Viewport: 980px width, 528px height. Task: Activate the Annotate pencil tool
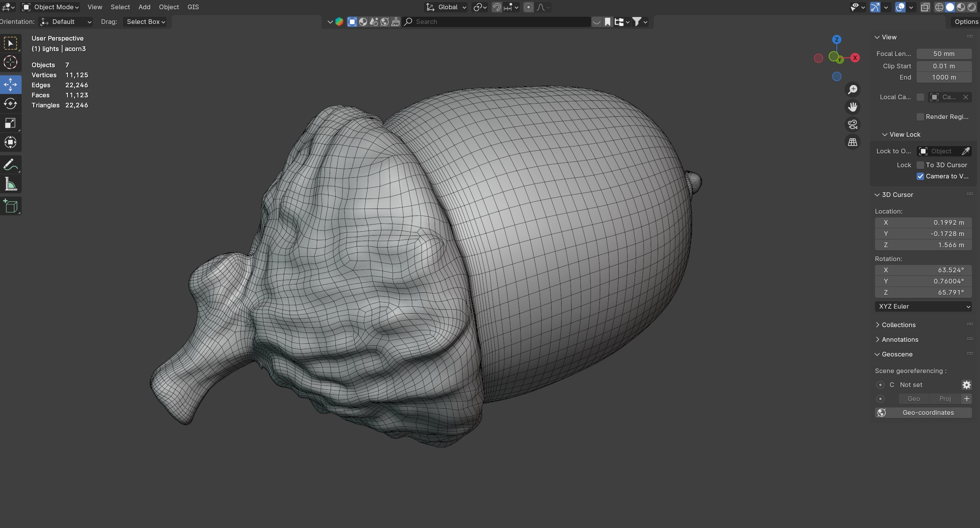10,165
